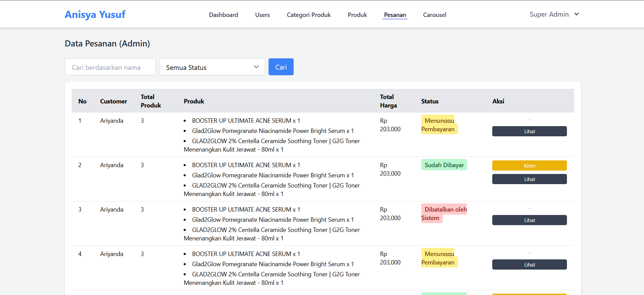Click Lihat button on order 4

tap(529, 264)
